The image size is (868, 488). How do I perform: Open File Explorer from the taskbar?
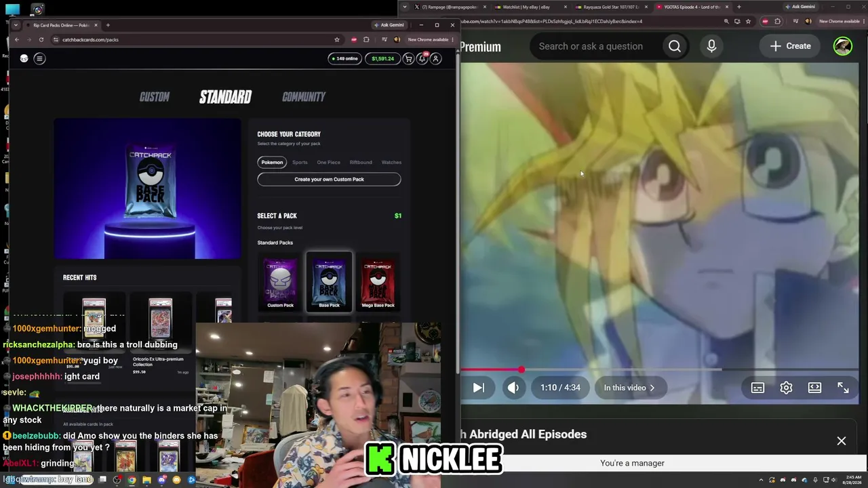click(x=146, y=480)
